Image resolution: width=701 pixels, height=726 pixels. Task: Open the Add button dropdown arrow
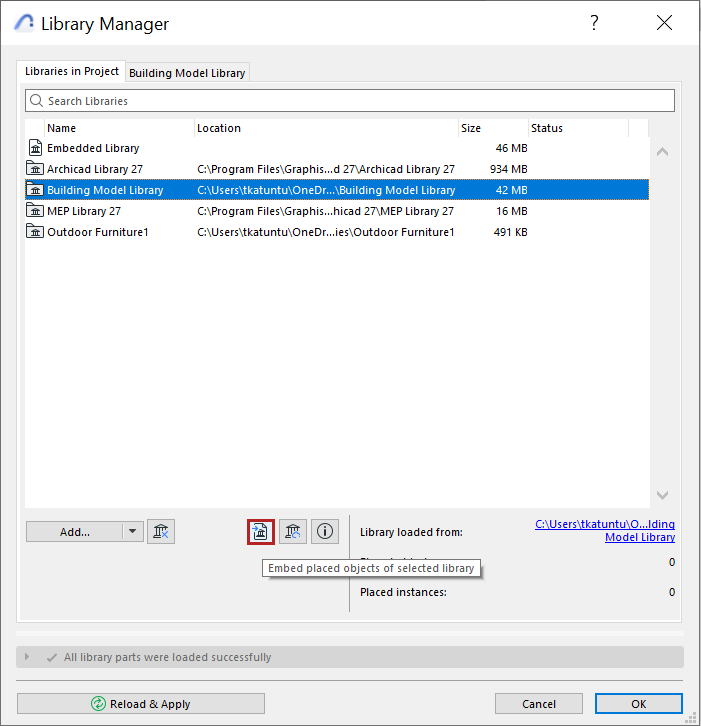133,532
